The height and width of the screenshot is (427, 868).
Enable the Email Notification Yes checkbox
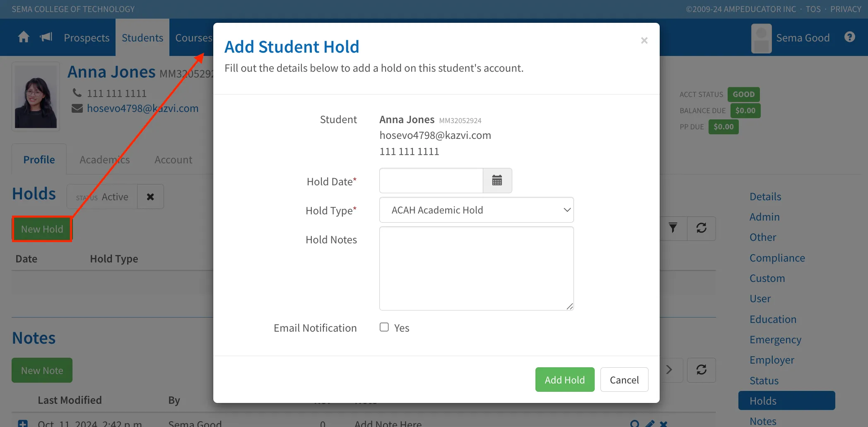(x=384, y=327)
